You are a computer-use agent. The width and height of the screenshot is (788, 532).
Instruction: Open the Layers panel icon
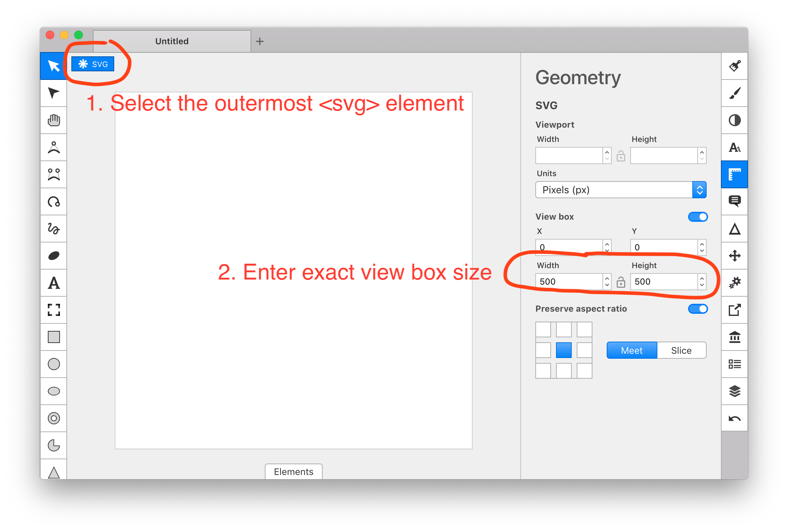tap(734, 391)
